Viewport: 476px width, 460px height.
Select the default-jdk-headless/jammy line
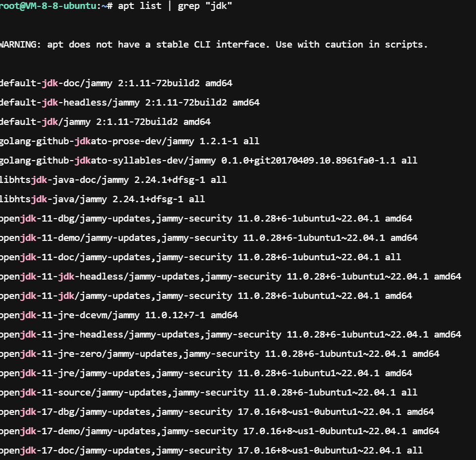(130, 103)
